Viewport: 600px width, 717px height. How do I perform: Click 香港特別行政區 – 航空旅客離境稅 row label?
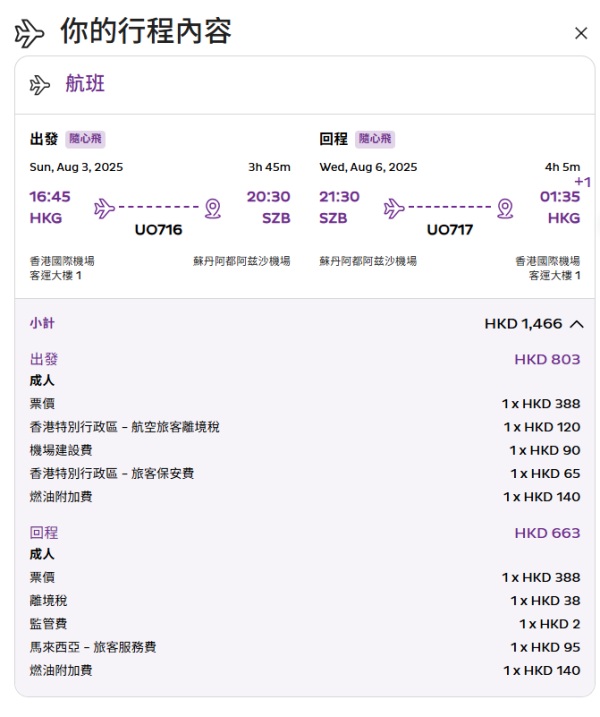(x=124, y=427)
